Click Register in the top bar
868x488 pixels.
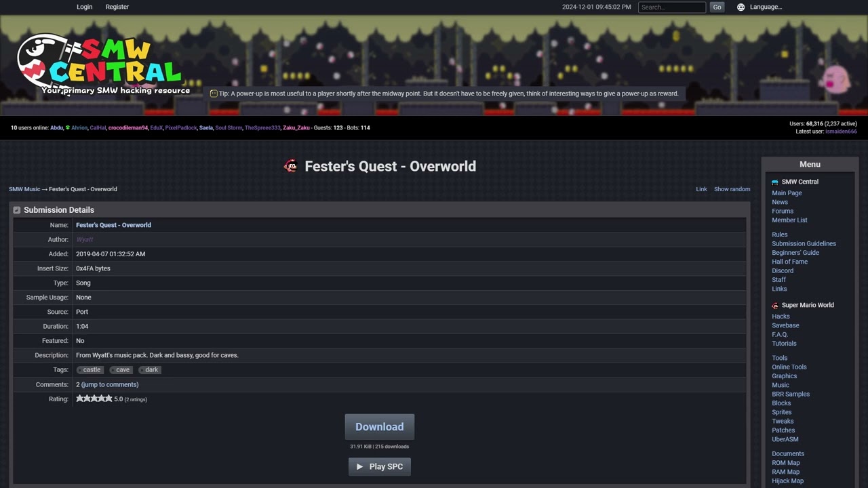coord(117,7)
